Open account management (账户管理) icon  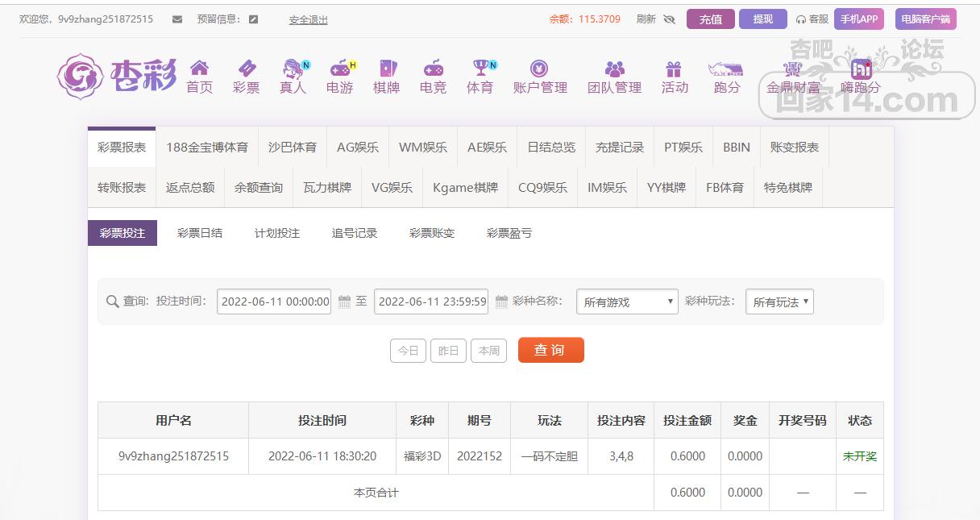(539, 68)
